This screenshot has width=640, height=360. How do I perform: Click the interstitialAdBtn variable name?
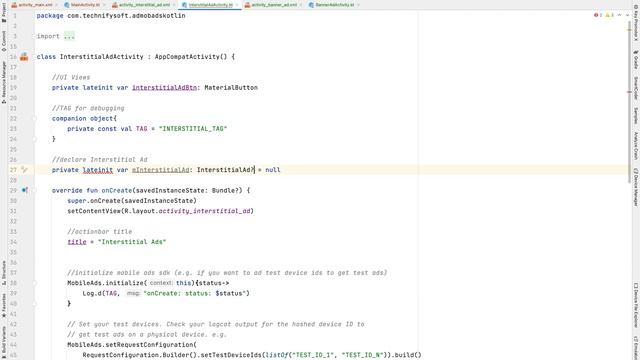click(164, 87)
